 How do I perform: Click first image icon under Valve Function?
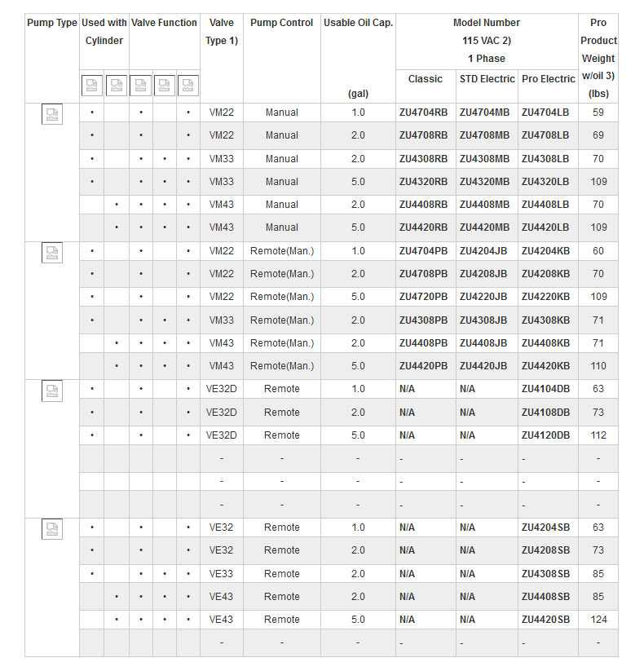(140, 85)
